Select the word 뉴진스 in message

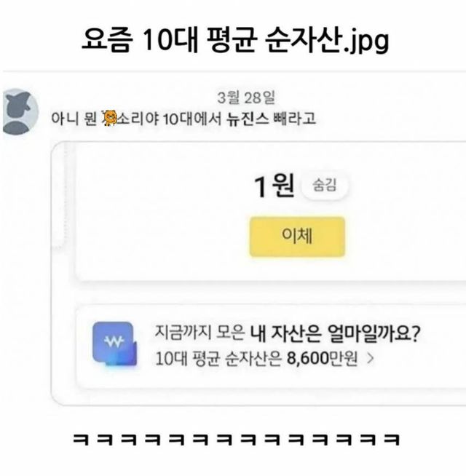click(248, 119)
